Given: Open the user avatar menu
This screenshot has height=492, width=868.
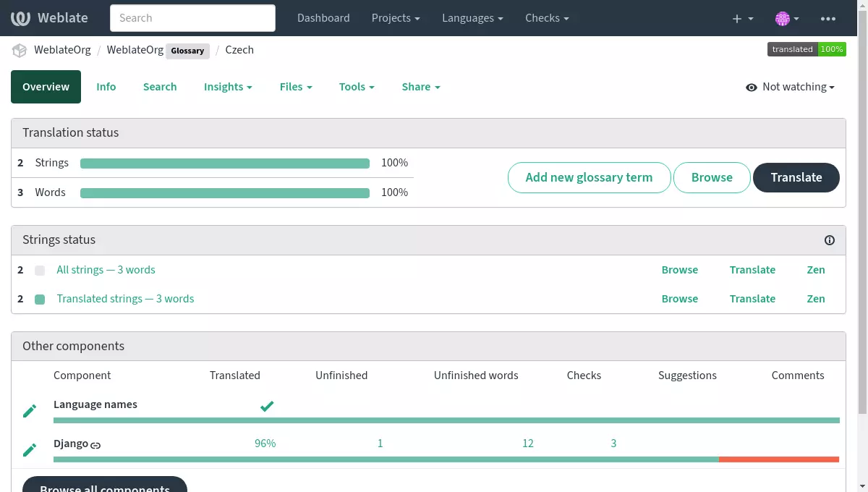Looking at the screenshot, I should 787,18.
